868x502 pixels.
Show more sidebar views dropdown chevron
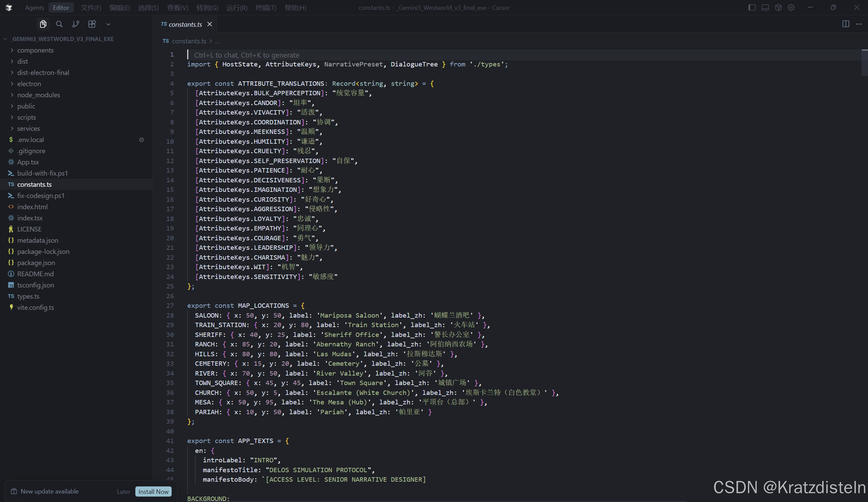[108, 24]
